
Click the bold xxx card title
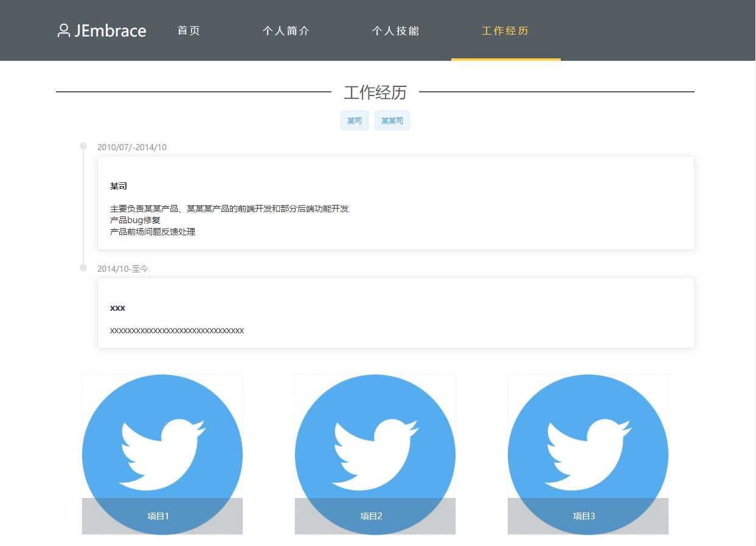coord(117,308)
